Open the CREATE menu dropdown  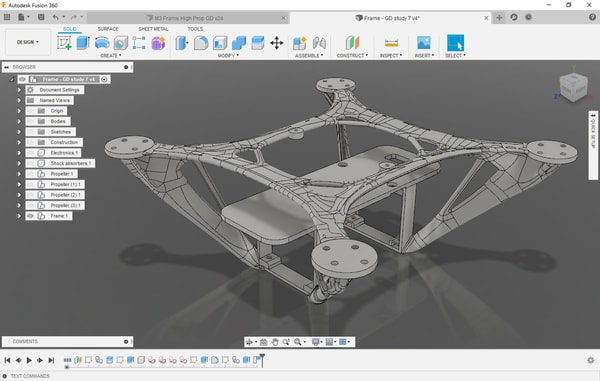point(111,55)
